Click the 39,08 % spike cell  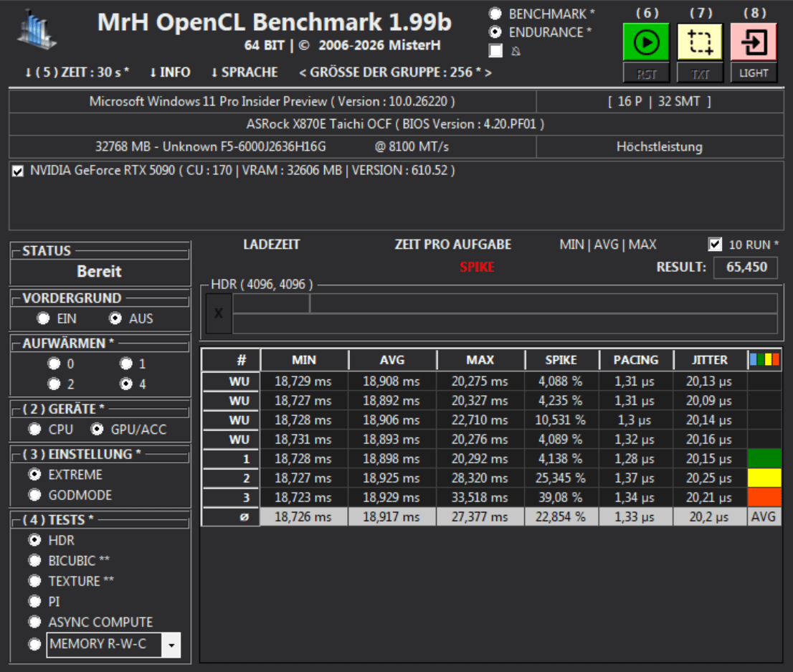561,498
